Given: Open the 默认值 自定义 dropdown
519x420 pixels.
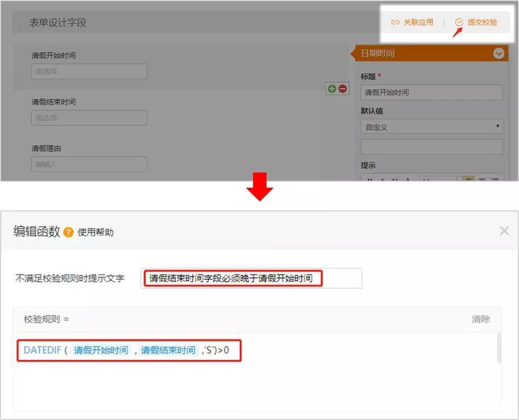Looking at the screenshot, I should point(431,126).
